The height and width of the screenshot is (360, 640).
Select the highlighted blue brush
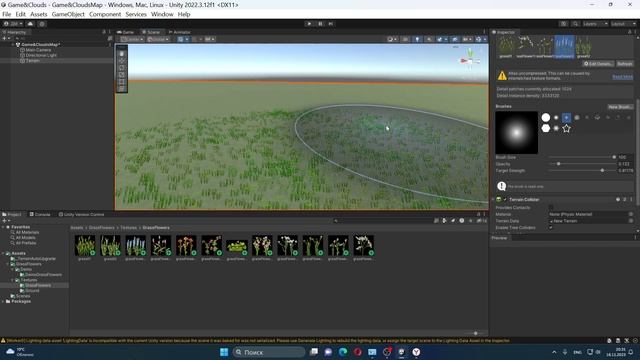(x=566, y=118)
